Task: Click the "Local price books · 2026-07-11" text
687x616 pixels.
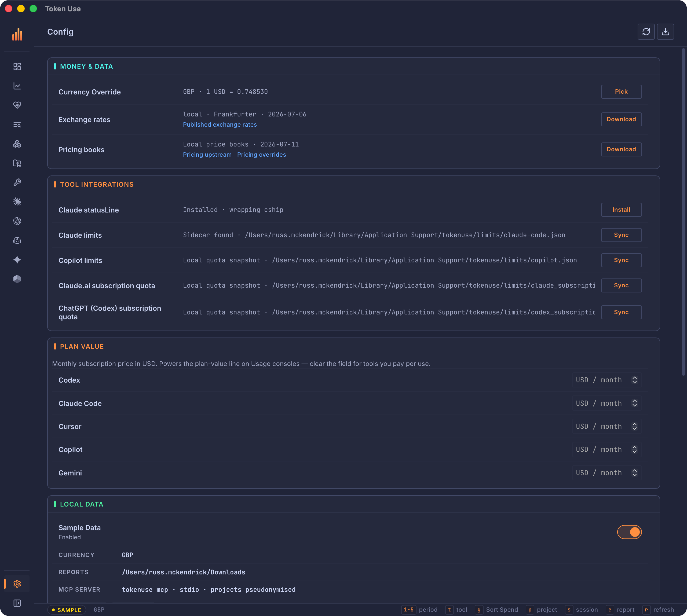Action: pyautogui.click(x=241, y=145)
